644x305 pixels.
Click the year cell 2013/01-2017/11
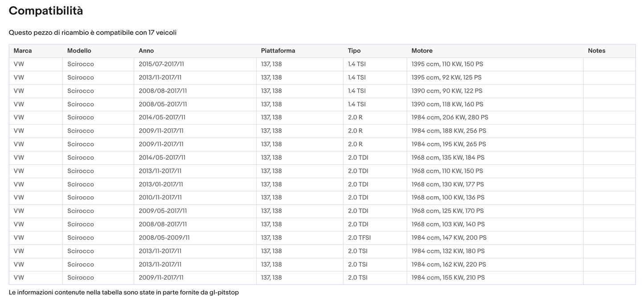(161, 184)
